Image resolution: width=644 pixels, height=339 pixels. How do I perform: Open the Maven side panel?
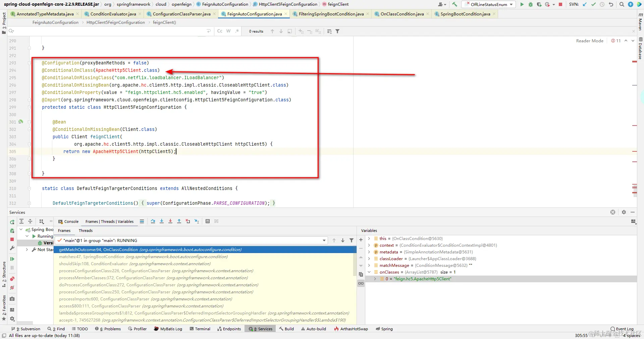click(x=640, y=22)
